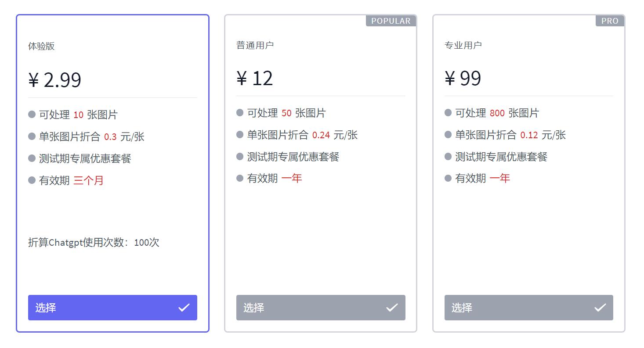The height and width of the screenshot is (348, 644).
Task: Click the 折算Chatgpt使用次数 100次 text
Action: coord(94,242)
